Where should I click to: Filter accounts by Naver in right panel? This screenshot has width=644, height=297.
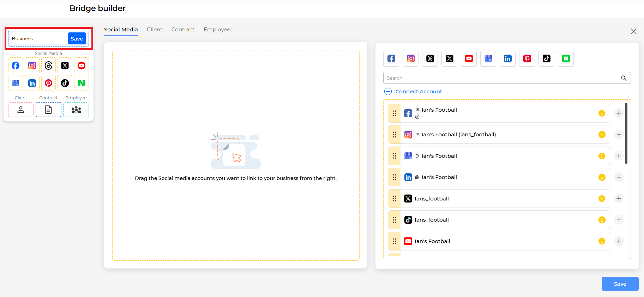click(x=566, y=58)
